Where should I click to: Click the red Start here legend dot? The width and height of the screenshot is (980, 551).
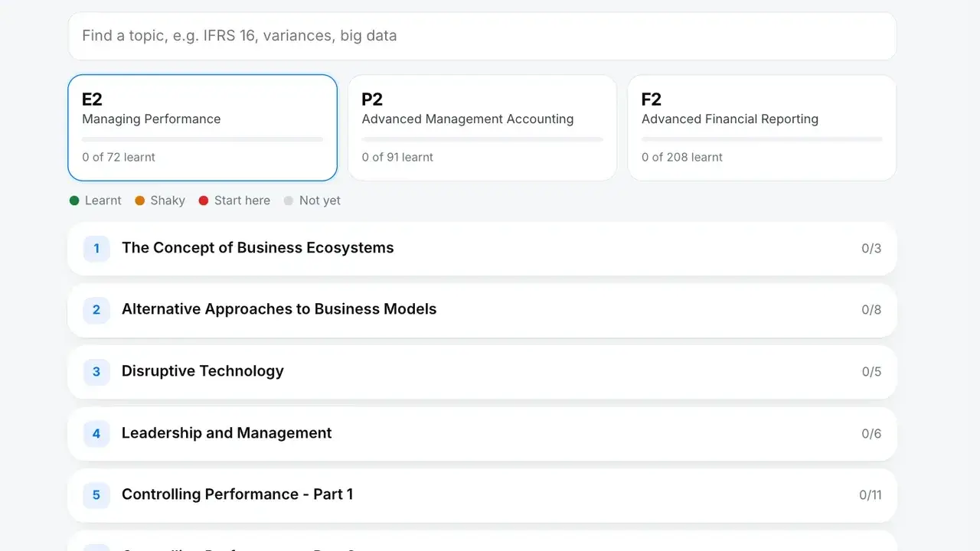pyautogui.click(x=204, y=201)
